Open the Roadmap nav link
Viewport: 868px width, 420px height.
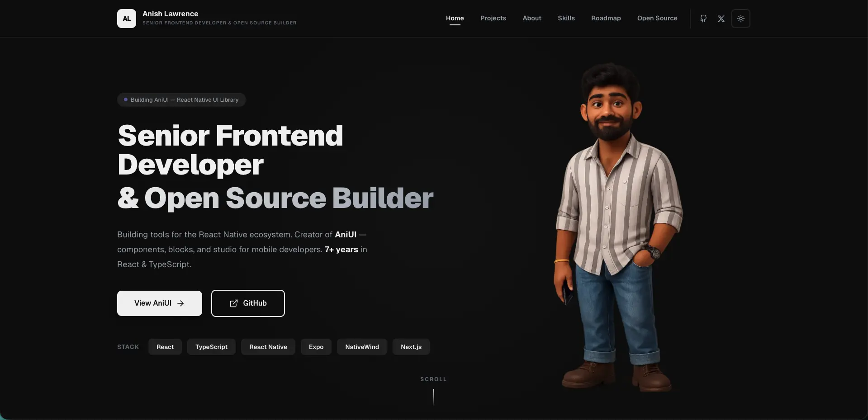pos(606,18)
